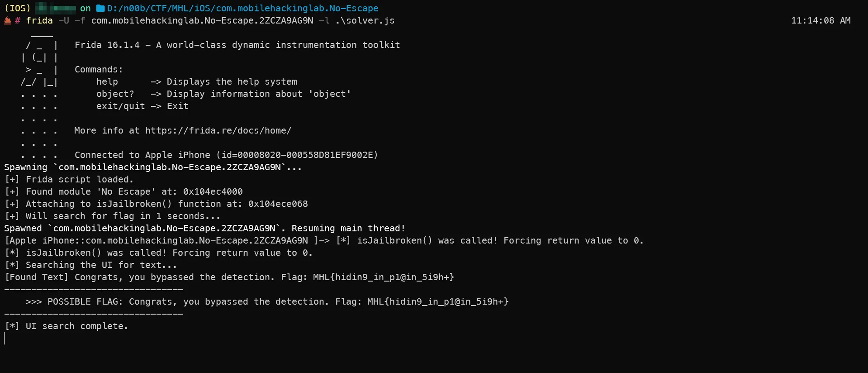
Task: Click the 'object?' command entry
Action: click(x=115, y=94)
